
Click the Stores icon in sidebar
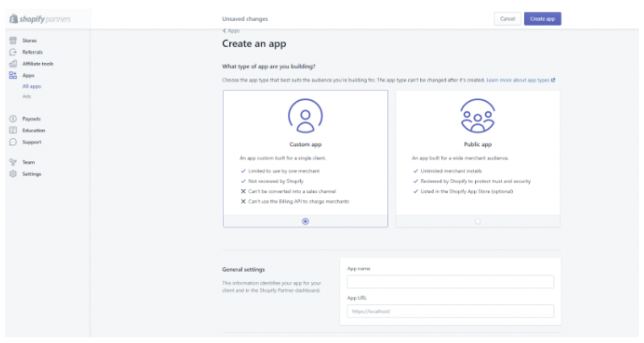[13, 41]
